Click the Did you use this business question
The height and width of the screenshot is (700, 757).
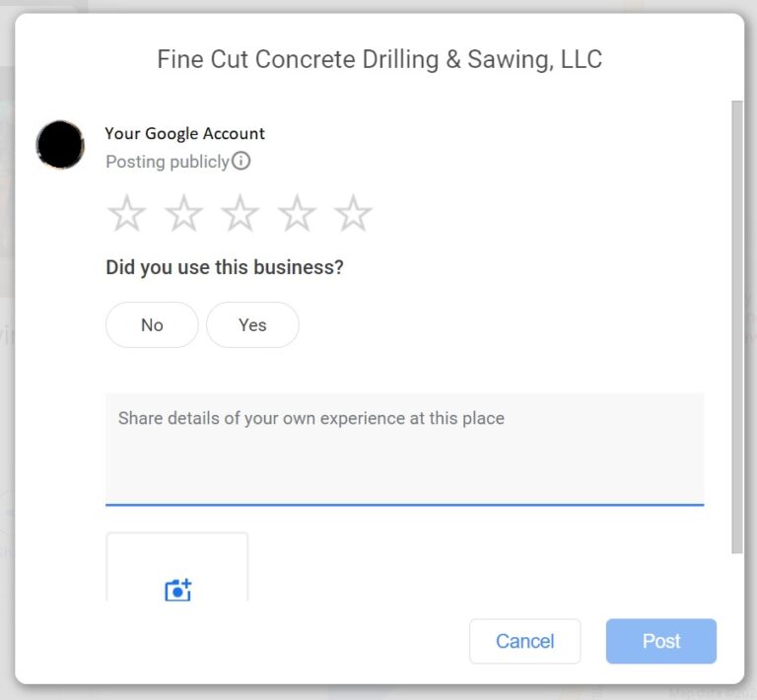pos(225,268)
